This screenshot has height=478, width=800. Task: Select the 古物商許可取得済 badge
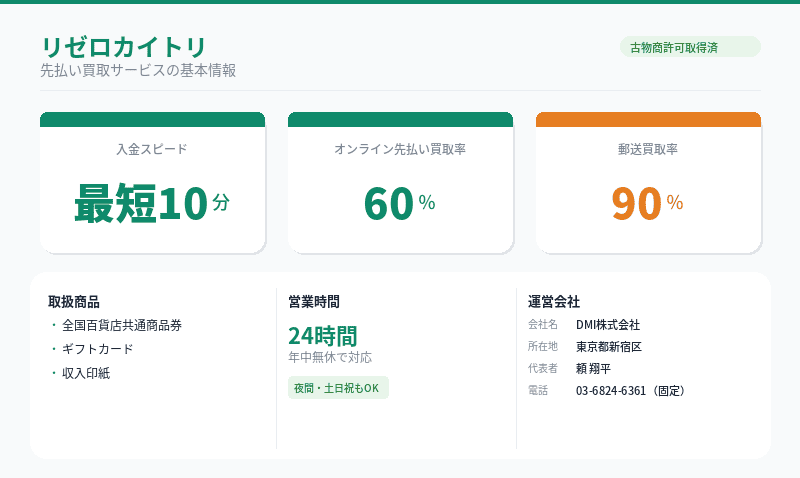[x=690, y=47]
